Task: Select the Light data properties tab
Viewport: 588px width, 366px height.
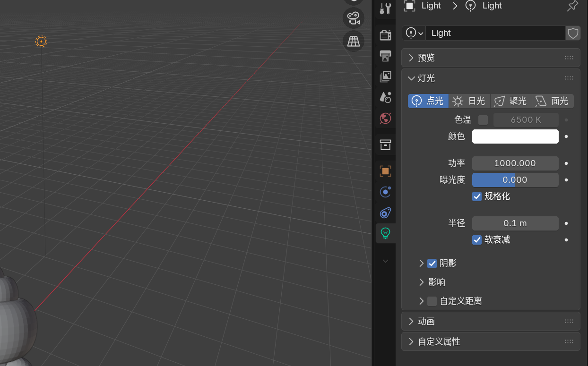Action: (x=386, y=233)
